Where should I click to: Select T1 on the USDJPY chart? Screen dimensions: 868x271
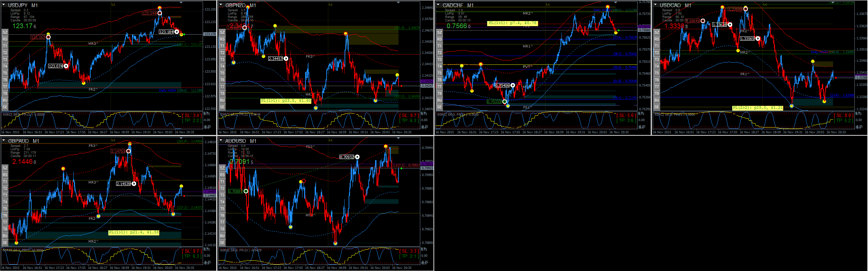point(5,46)
